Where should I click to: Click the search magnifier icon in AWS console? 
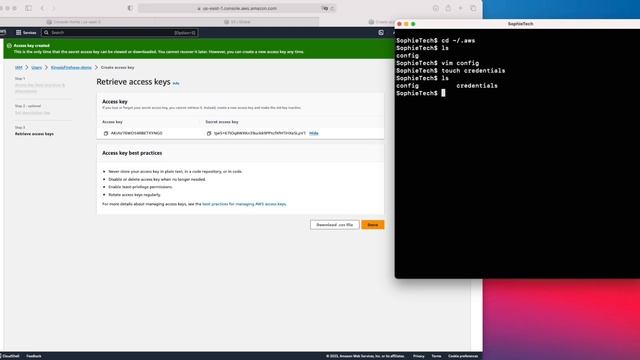tap(46, 33)
